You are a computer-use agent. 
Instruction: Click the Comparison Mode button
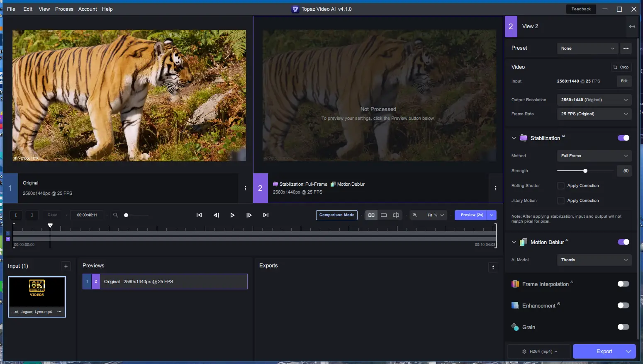pyautogui.click(x=336, y=215)
